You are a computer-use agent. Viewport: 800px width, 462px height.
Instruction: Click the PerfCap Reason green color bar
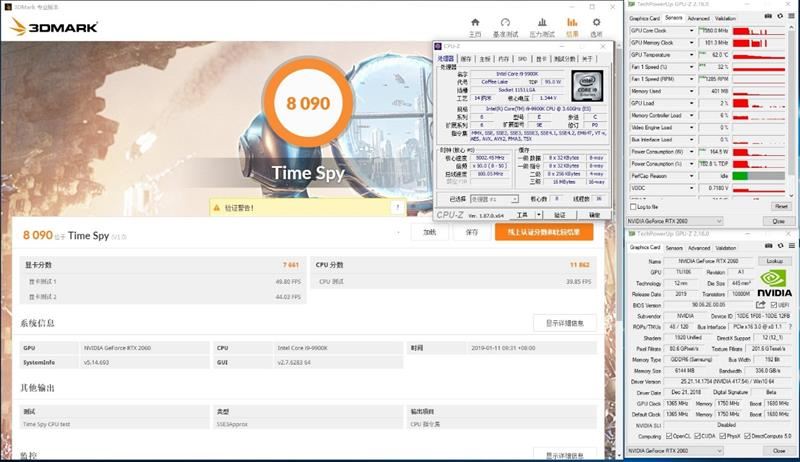pos(740,176)
